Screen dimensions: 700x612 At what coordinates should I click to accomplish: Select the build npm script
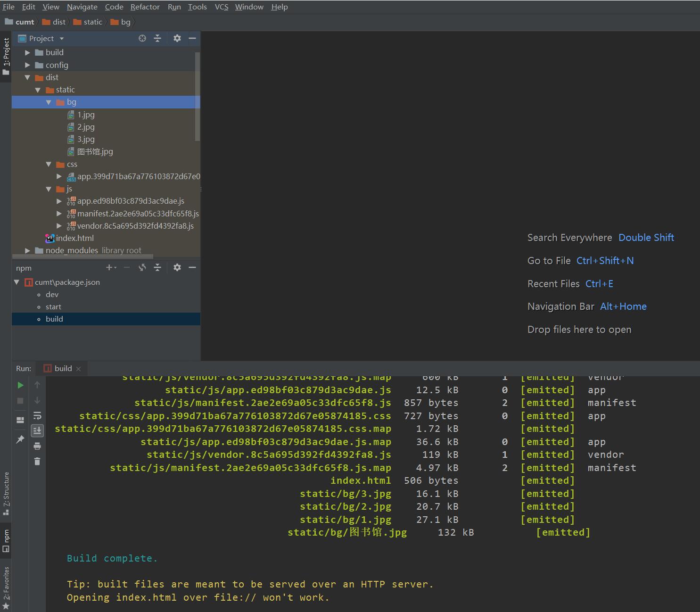106,319
